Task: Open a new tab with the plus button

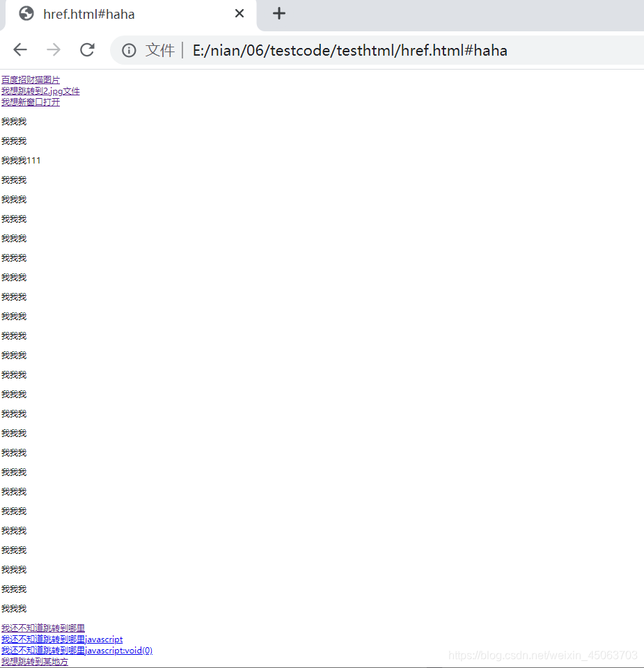Action: (278, 14)
